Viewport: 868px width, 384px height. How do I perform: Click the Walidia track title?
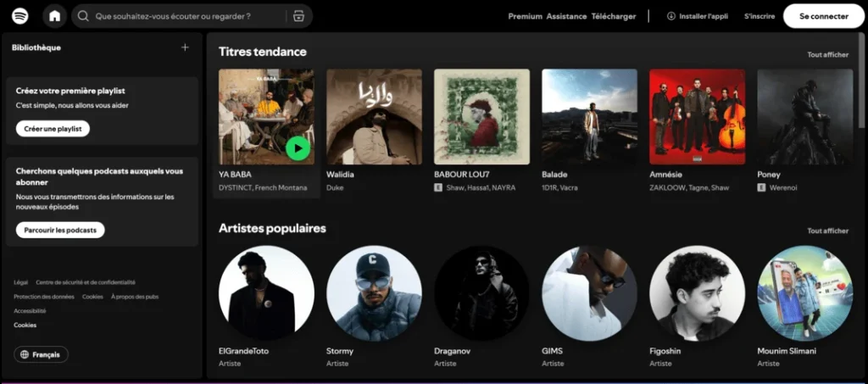[x=340, y=175]
